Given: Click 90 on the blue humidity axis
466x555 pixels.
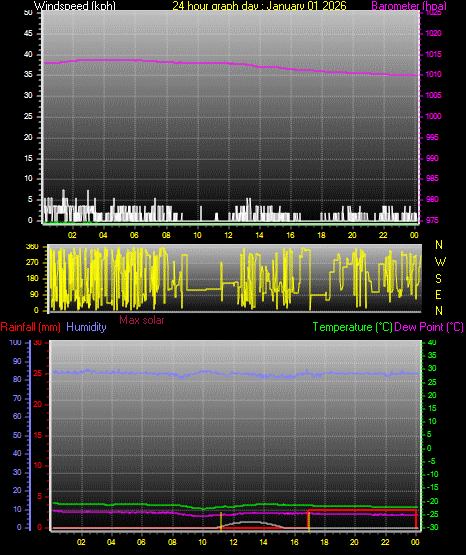Looking at the screenshot, I should pos(17,361).
